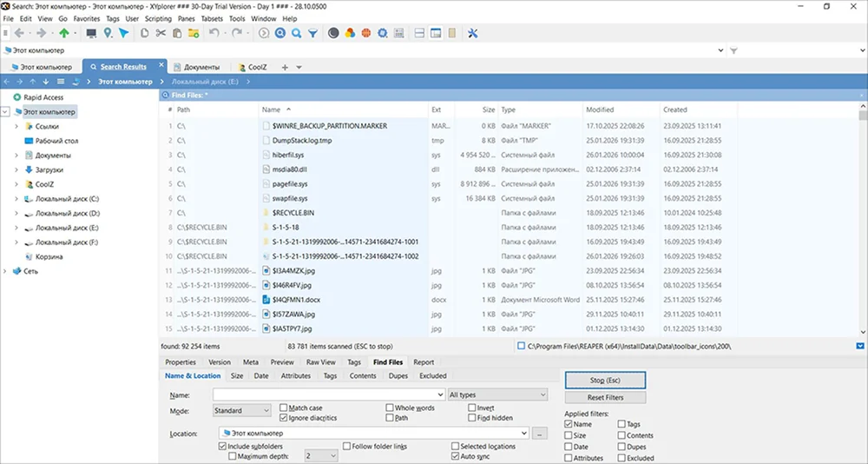The width and height of the screenshot is (868, 464).
Task: Switch to the Contents filter tab
Action: [x=362, y=376]
